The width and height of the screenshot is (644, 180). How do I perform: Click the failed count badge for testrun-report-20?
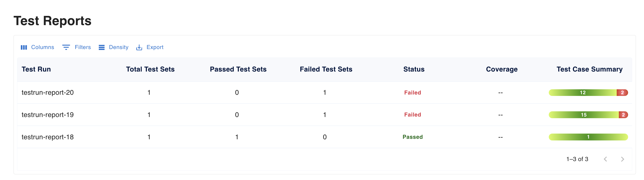[x=623, y=93]
